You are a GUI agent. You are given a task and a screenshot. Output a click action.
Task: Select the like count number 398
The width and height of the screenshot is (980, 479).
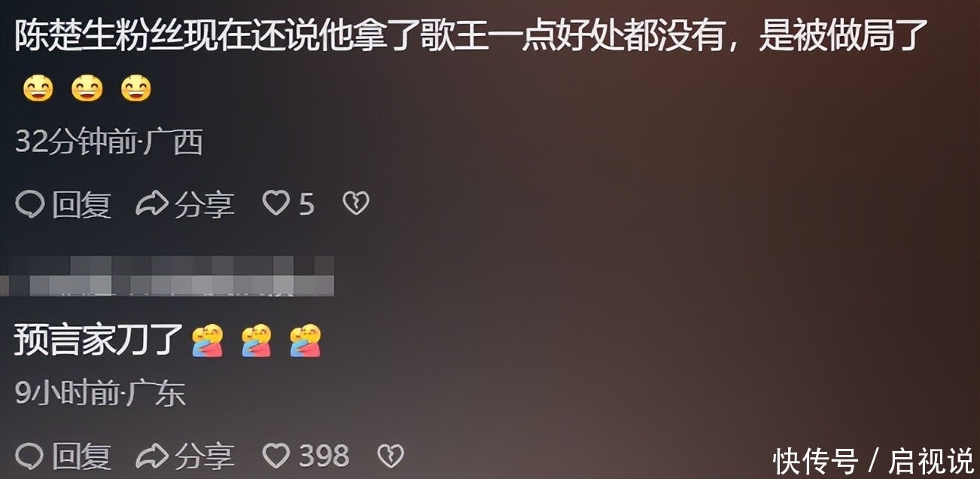(x=324, y=456)
